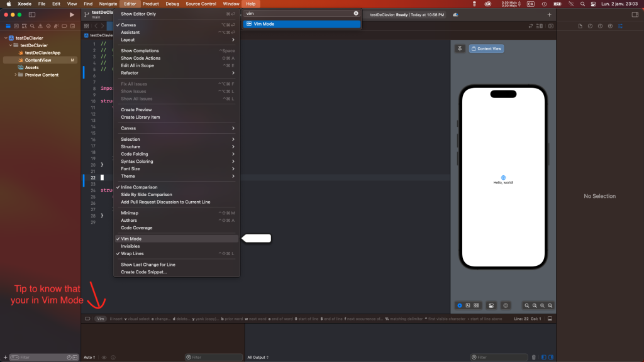644x362 pixels.
Task: Zoom out the preview canvas
Action: (x=527, y=305)
